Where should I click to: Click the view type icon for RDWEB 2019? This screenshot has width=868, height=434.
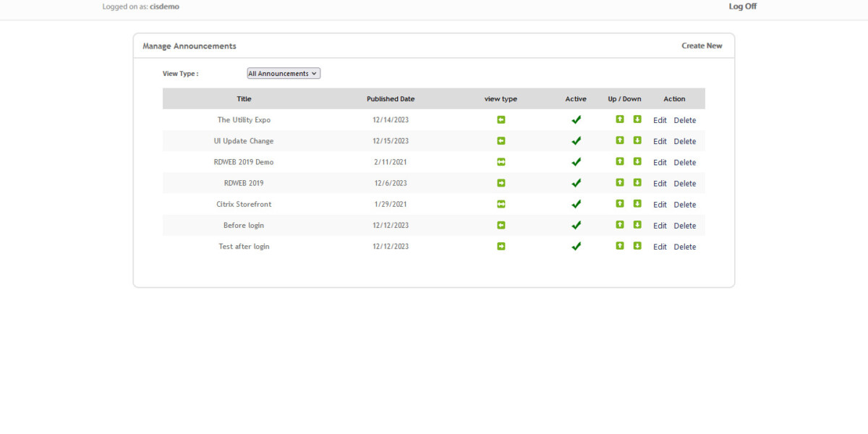[501, 183]
